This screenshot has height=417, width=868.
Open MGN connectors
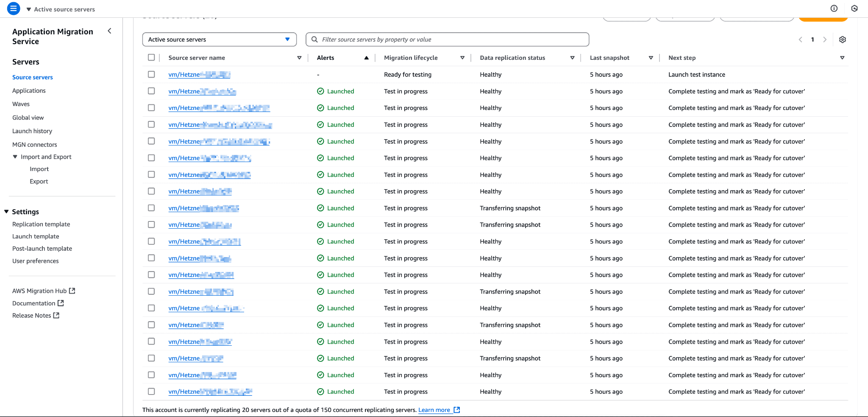click(x=35, y=145)
